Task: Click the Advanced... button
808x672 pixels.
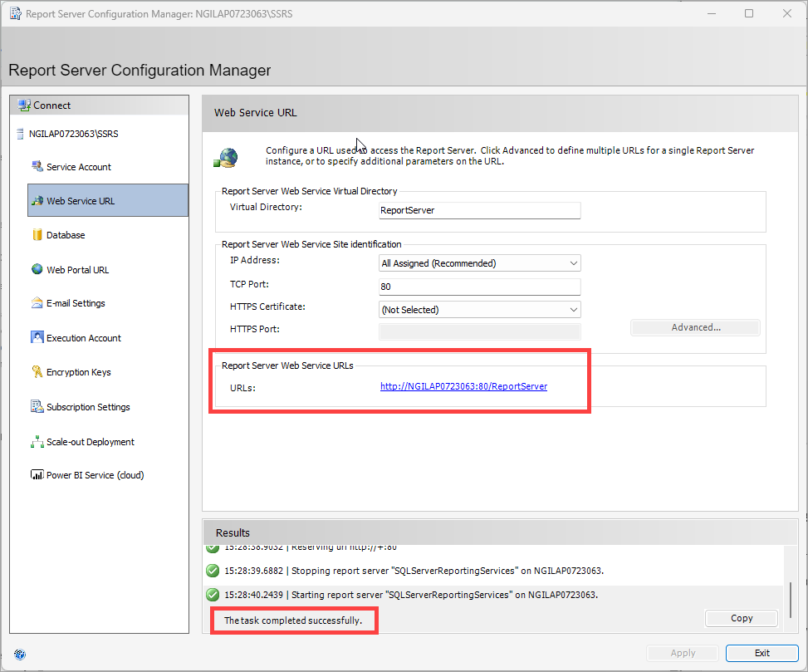Action: click(x=695, y=327)
